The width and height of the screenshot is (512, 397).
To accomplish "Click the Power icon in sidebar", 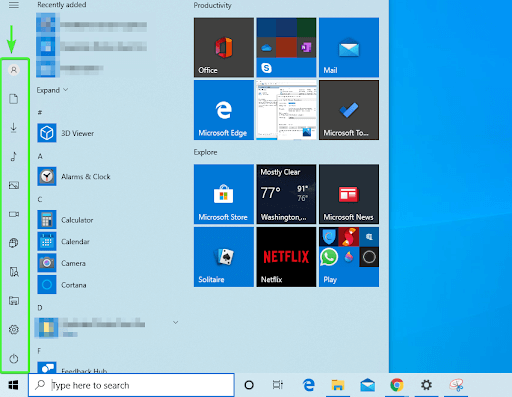I will tap(14, 359).
